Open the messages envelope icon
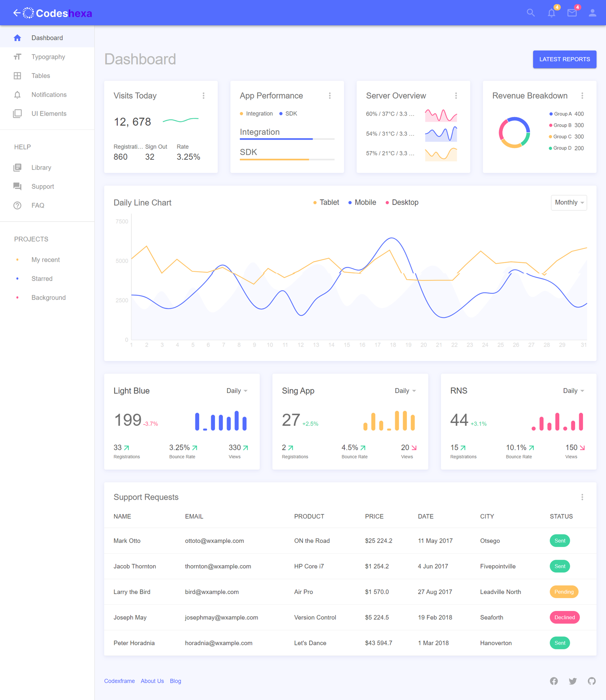606x700 pixels. 572,13
